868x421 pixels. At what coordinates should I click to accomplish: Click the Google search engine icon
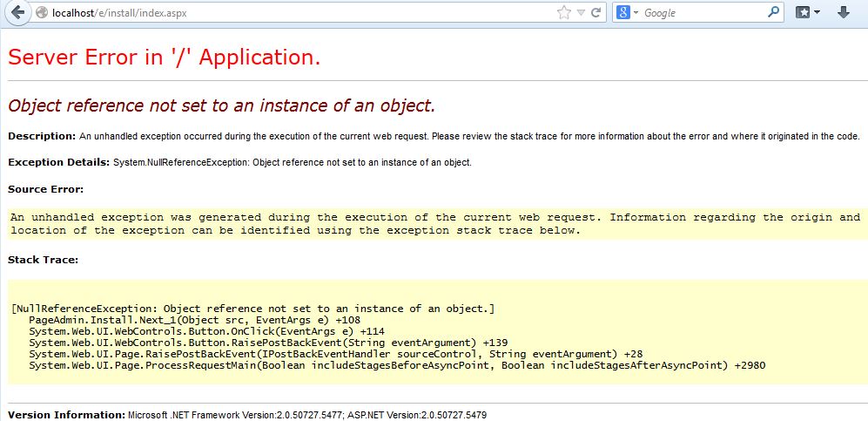click(x=623, y=13)
